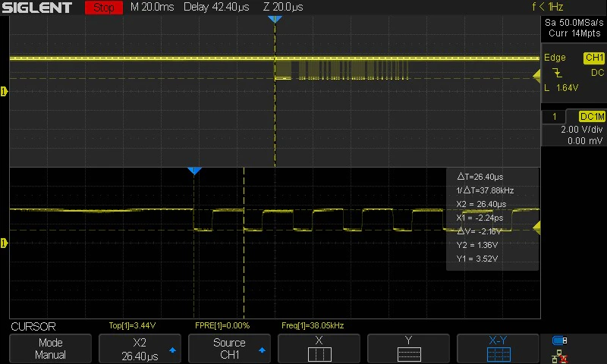Screen dimensions: 607x364
Task: Open the cursor Mode Manual menu
Action: [50, 349]
